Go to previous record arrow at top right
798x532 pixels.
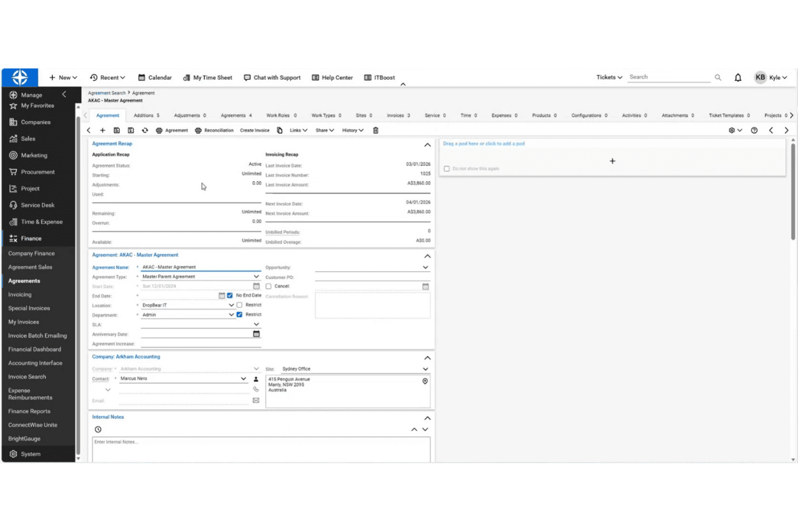point(771,130)
